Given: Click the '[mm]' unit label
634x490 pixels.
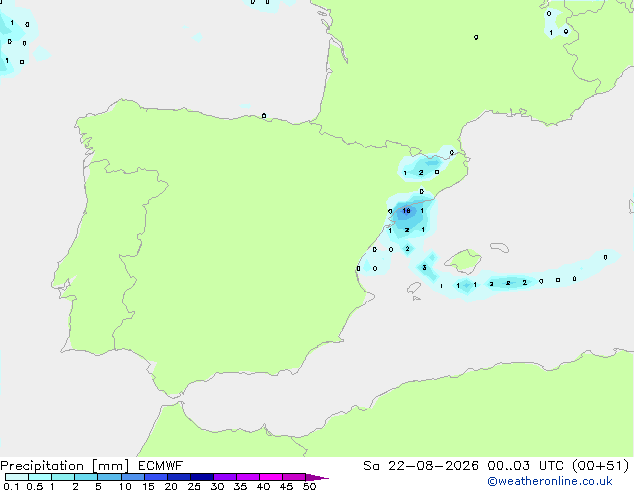Looking at the screenshot, I should [111, 466].
